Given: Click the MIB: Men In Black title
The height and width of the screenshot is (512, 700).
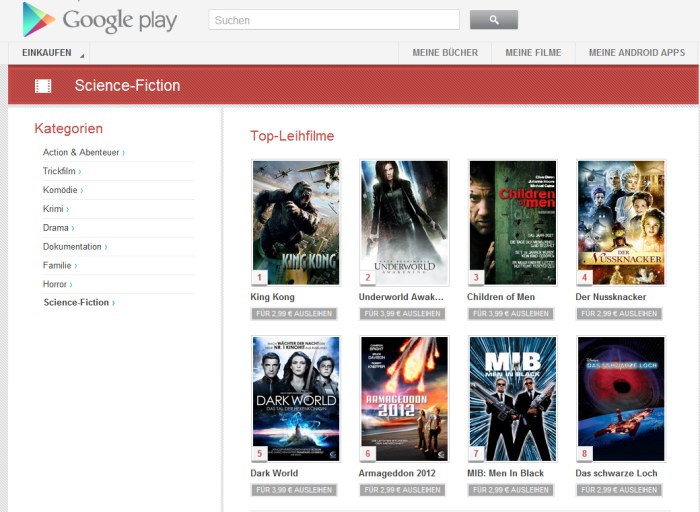Looking at the screenshot, I should tap(505, 473).
